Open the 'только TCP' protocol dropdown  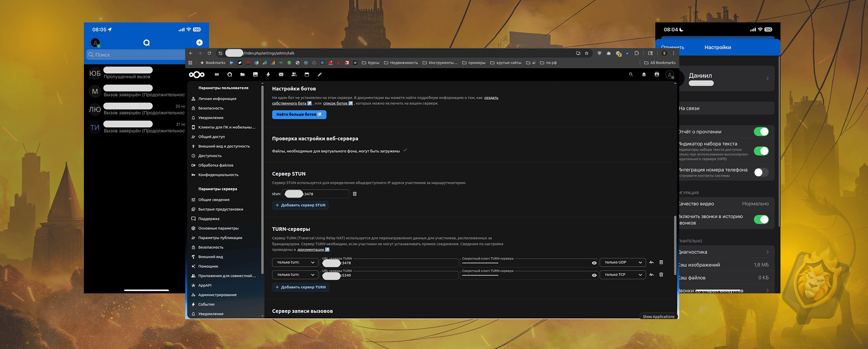click(x=623, y=275)
